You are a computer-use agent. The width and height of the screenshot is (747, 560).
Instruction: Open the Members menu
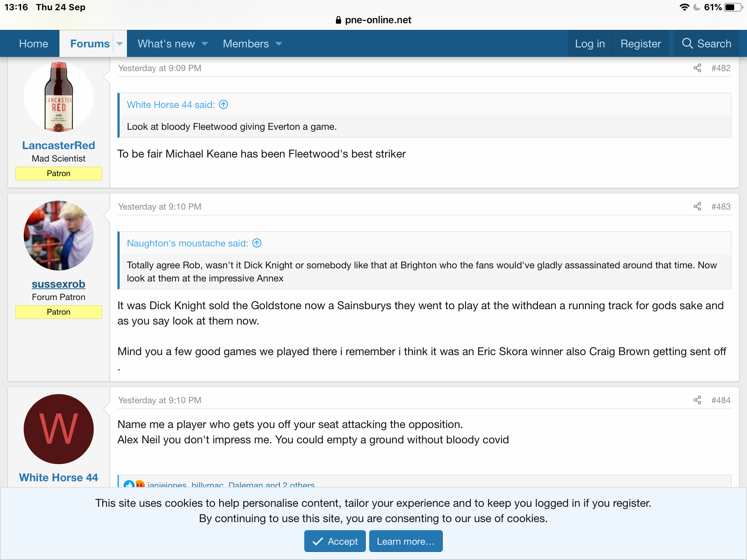[x=246, y=44]
